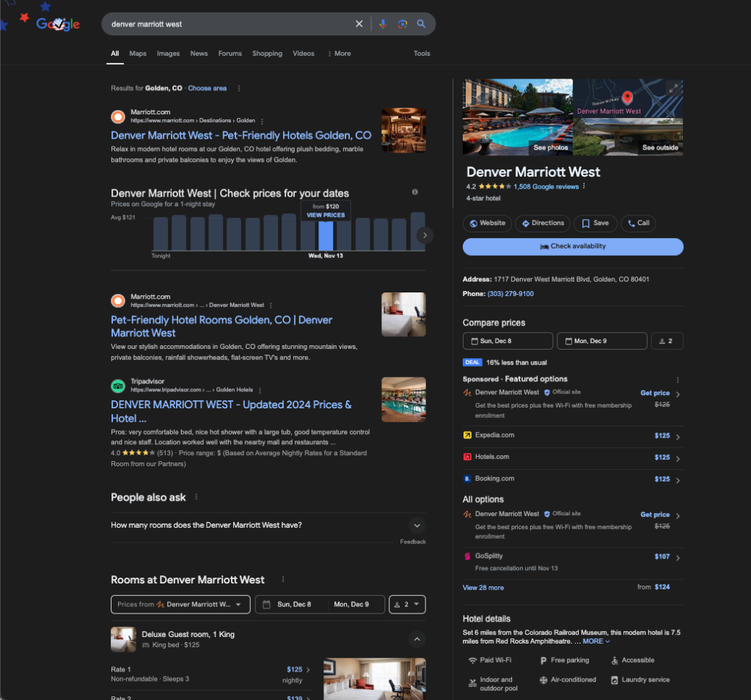Click the Deluxe room photo thumbnail beside Rate 1

pyautogui.click(x=375, y=679)
